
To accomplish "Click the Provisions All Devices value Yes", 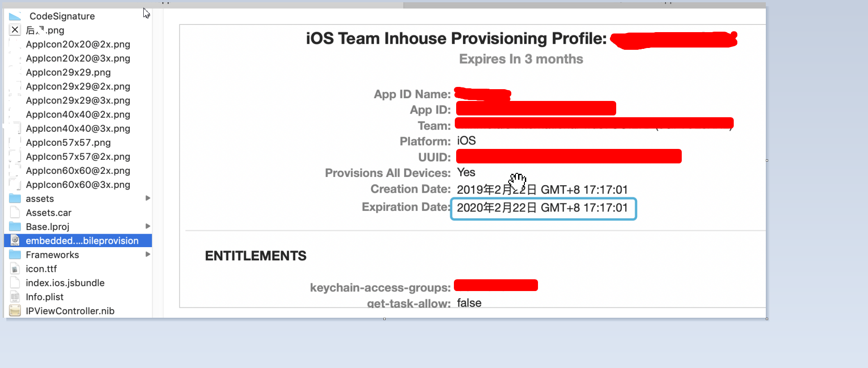I will tap(466, 172).
